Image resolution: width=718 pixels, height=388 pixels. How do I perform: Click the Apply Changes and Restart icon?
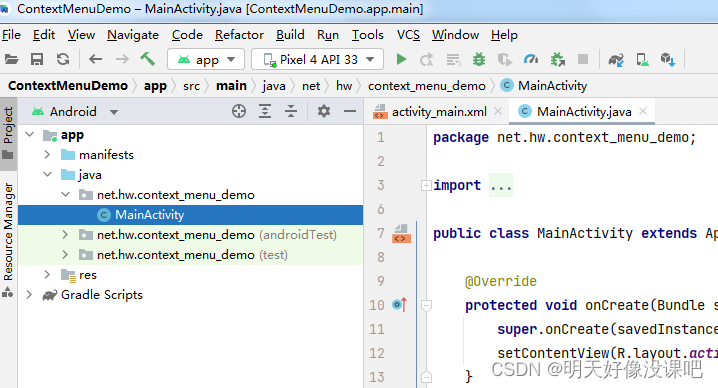(x=427, y=60)
